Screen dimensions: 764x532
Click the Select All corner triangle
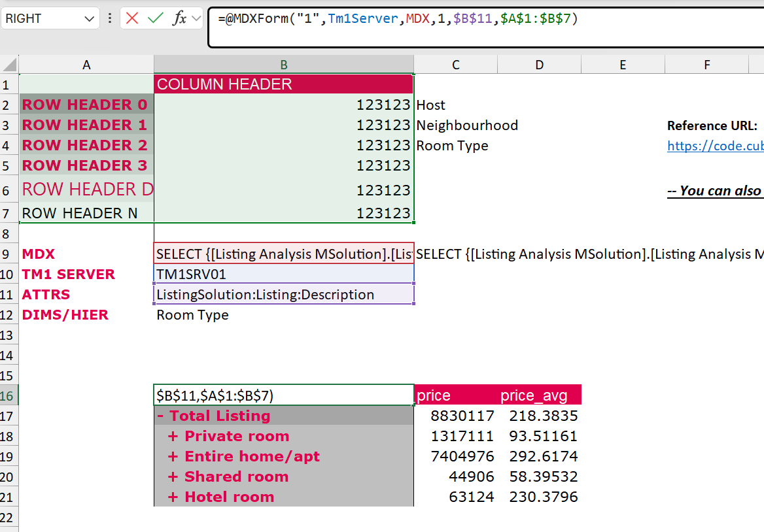tap(10, 64)
